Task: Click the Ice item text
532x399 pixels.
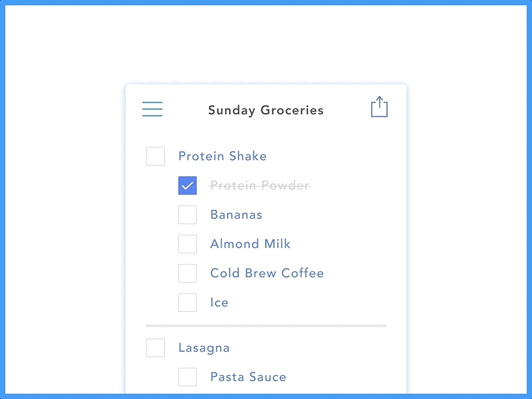Action: [x=219, y=303]
